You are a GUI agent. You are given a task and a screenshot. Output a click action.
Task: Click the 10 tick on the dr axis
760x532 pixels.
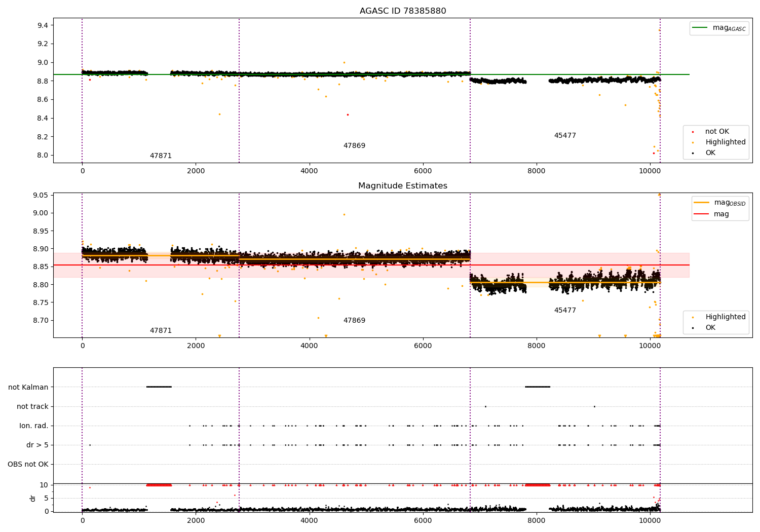point(44,485)
